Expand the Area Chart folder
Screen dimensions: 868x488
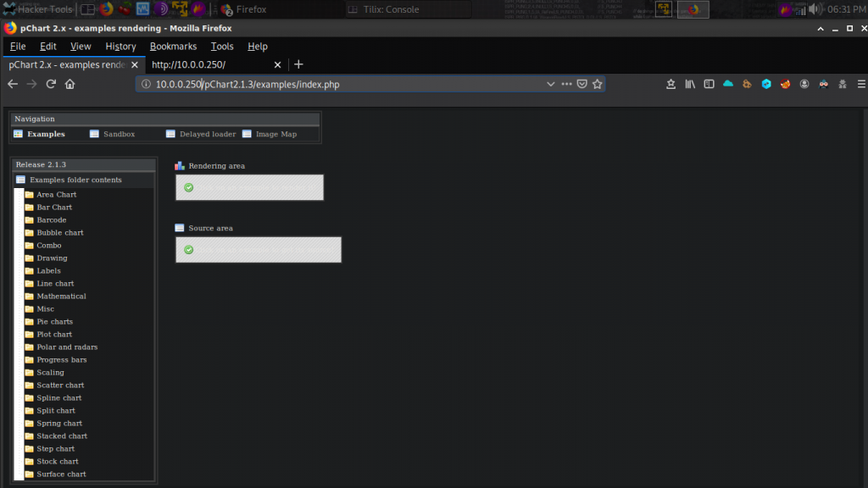pyautogui.click(x=56, y=195)
